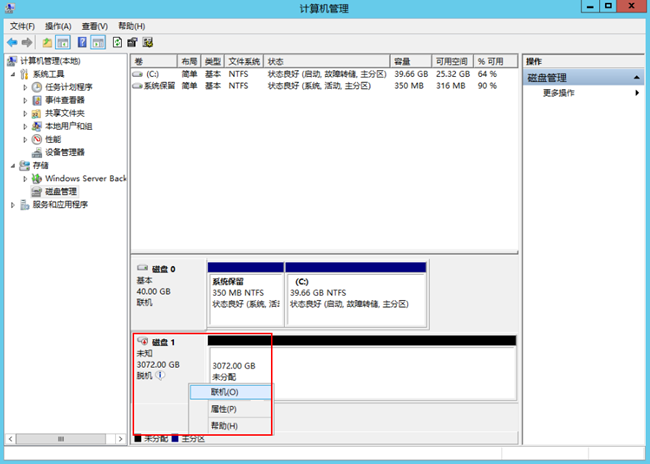Collapse the 系统工具 tree node
Image resolution: width=650 pixels, height=464 pixels.
(12, 74)
